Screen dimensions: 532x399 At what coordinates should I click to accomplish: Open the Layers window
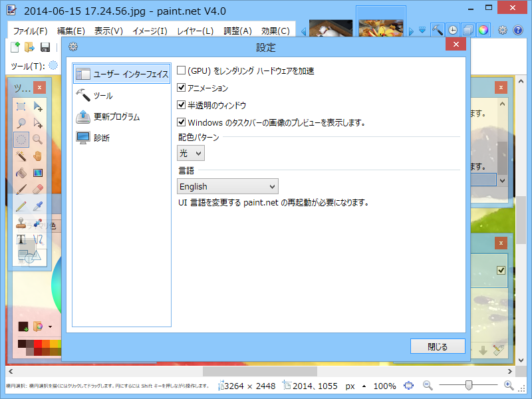pos(467,30)
